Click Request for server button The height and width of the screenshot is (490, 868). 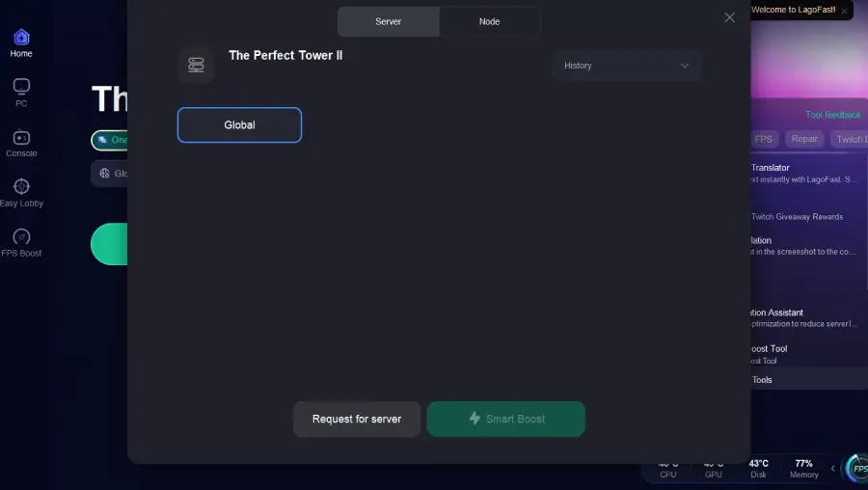(x=357, y=420)
